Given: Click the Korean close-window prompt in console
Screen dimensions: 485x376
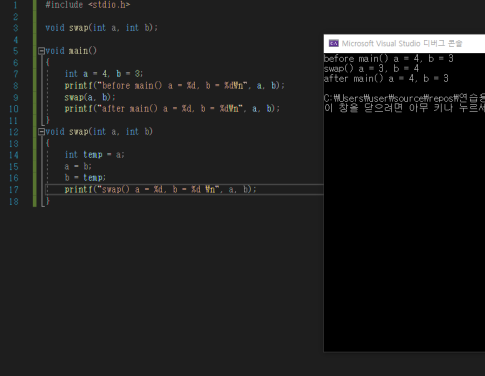Looking at the screenshot, I should pyautogui.click(x=404, y=108).
